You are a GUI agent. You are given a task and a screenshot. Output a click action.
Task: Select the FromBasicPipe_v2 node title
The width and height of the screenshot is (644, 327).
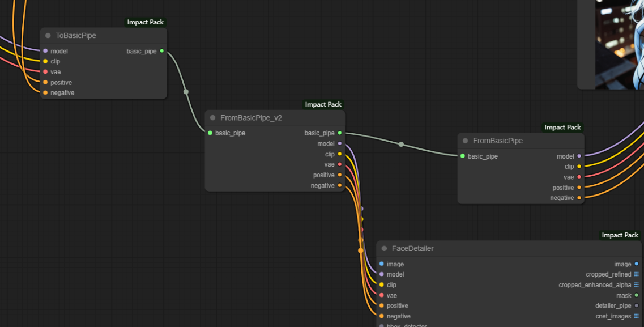(x=251, y=118)
